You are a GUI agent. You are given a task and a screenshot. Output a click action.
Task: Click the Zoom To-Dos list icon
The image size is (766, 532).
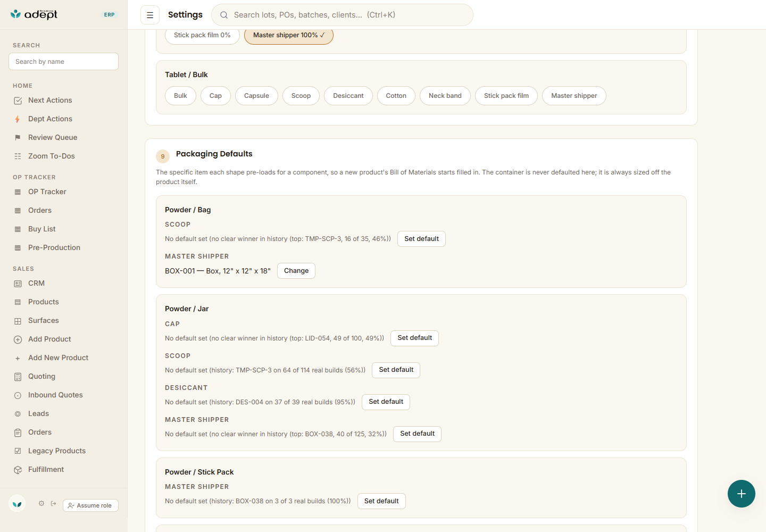18,156
